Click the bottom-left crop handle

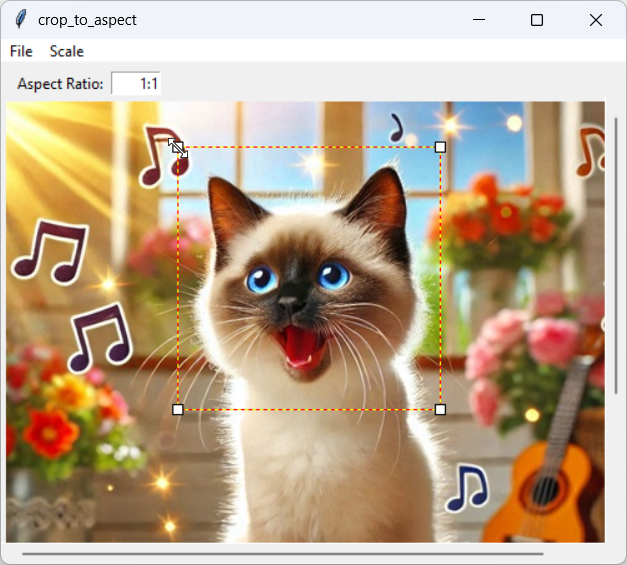coord(178,409)
